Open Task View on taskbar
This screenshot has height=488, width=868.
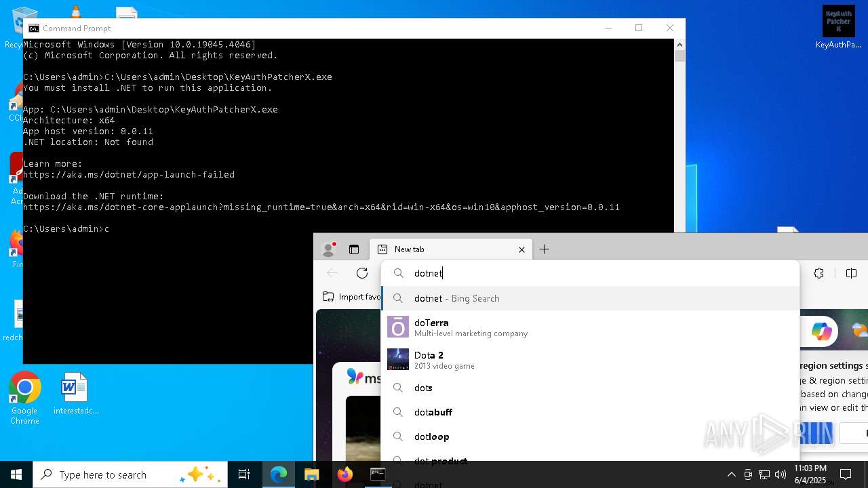[x=245, y=474]
